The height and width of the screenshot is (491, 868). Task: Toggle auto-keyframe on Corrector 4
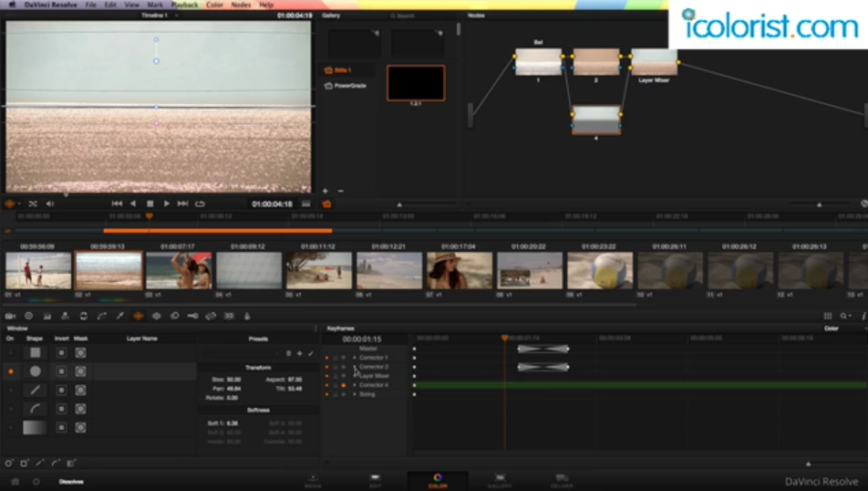343,385
